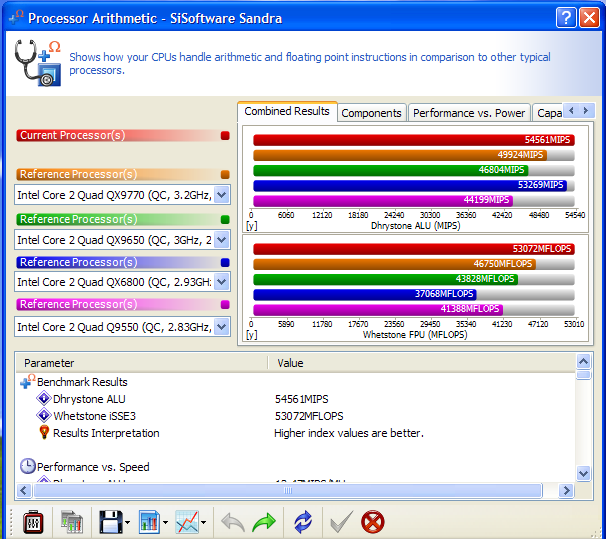606x539 pixels.
Task: Click 'Higher index values are better.' text
Action: point(349,433)
